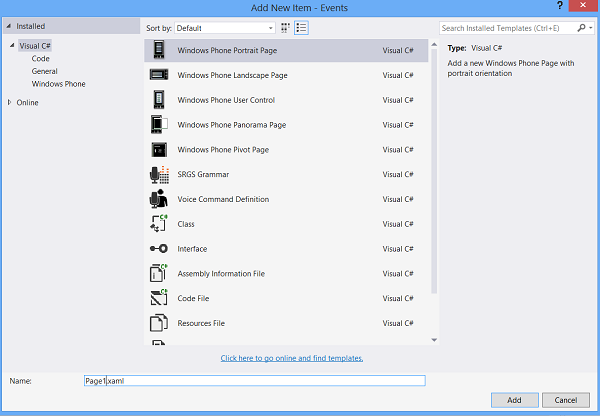
Task: Select the Code category
Action: click(41, 59)
